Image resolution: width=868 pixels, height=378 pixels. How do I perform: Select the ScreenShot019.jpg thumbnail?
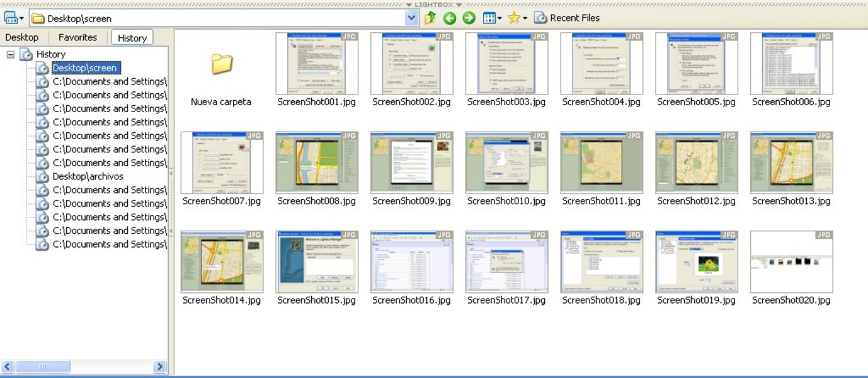(x=697, y=261)
